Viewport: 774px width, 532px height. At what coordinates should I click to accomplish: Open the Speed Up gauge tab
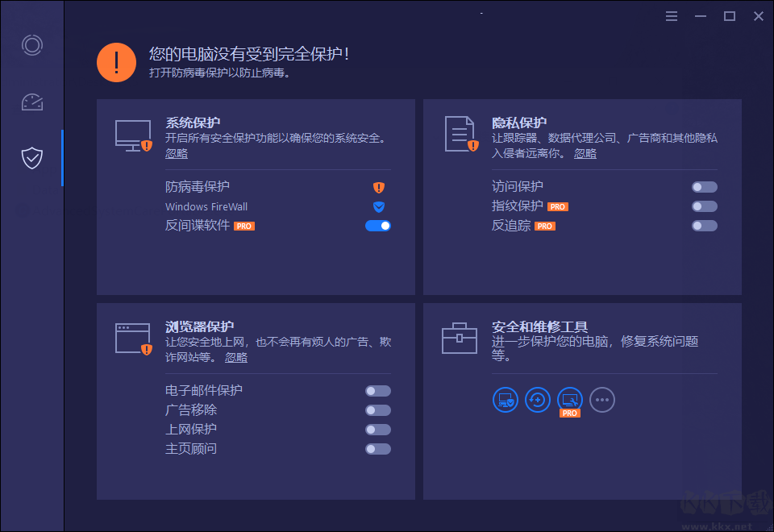tap(32, 102)
